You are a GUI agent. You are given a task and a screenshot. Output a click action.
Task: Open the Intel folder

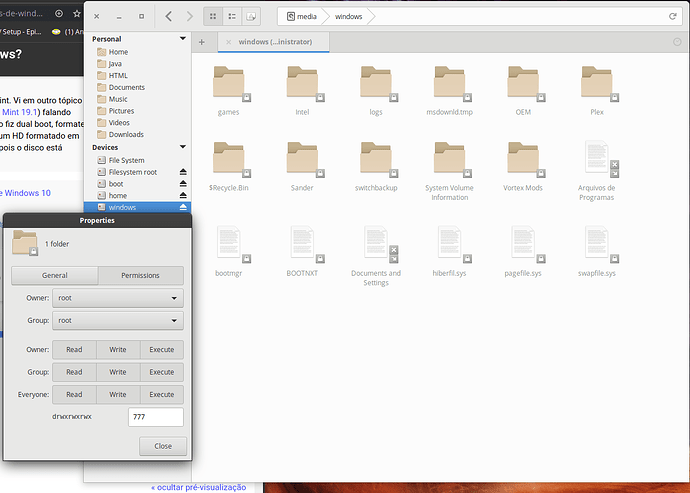pos(302,90)
